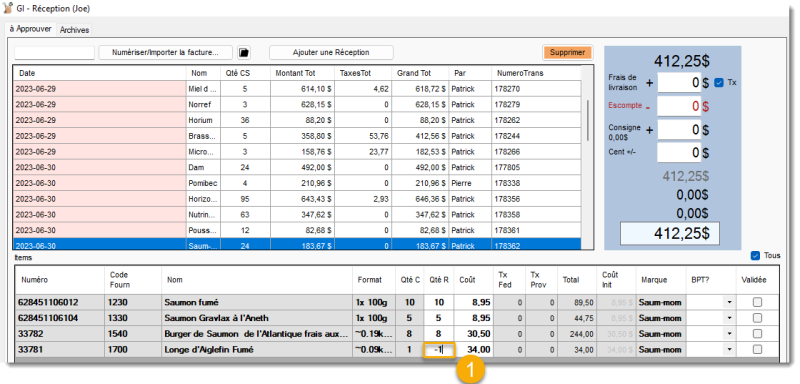Click the Frais de livraison amount field

[x=679, y=83]
